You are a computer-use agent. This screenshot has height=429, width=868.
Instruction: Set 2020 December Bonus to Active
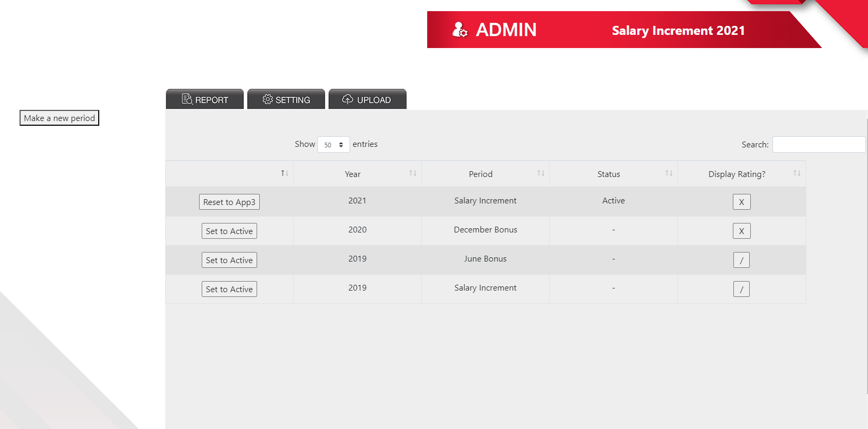(x=229, y=231)
